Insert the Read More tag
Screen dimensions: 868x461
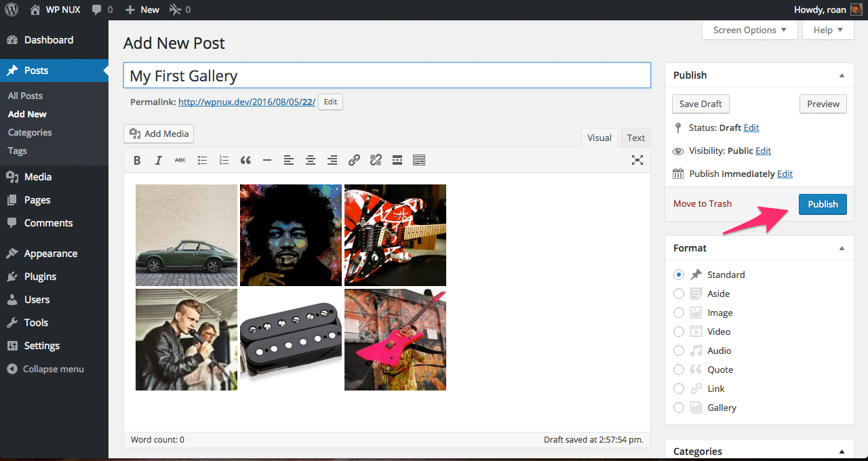click(x=397, y=160)
